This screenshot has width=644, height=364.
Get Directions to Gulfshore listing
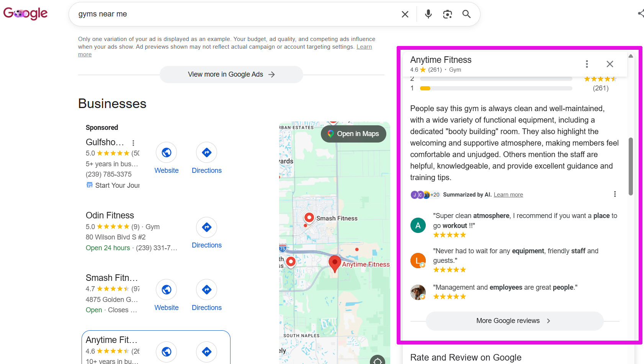(207, 152)
